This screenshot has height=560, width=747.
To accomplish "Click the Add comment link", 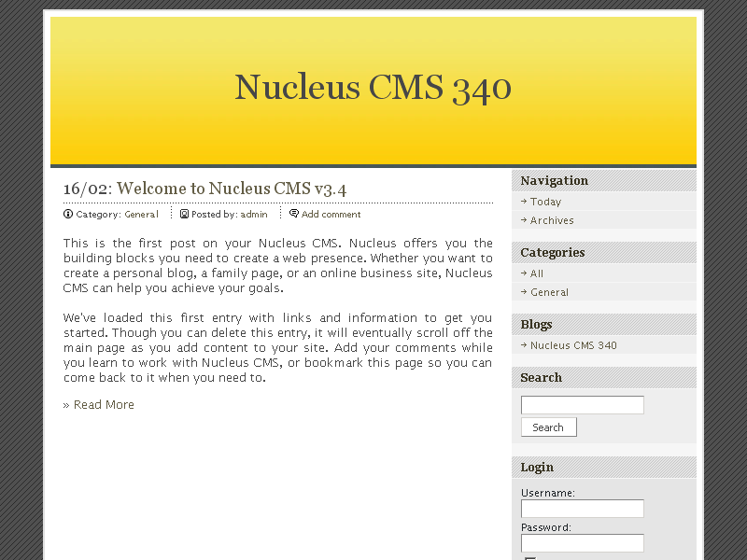I will (331, 214).
